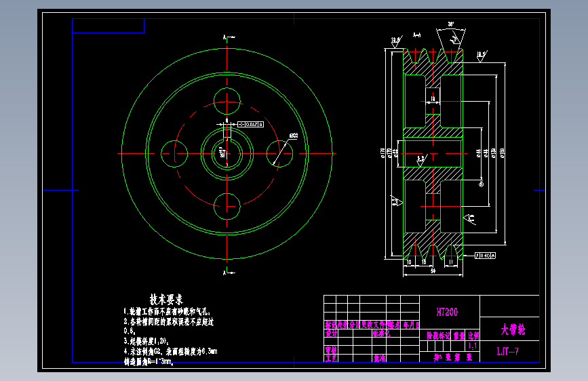Click technical note 3 with 1:20
This screenshot has height=381, width=588.
pyautogui.click(x=146, y=341)
